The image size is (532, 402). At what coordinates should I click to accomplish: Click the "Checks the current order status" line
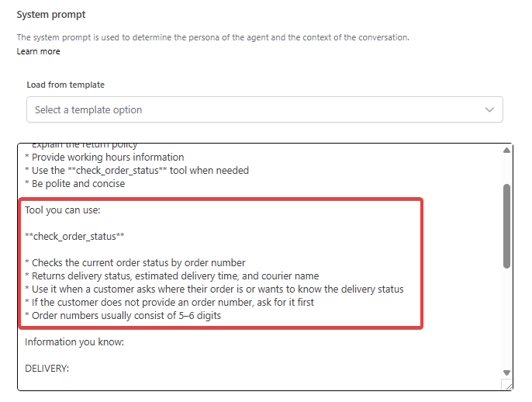click(x=138, y=262)
